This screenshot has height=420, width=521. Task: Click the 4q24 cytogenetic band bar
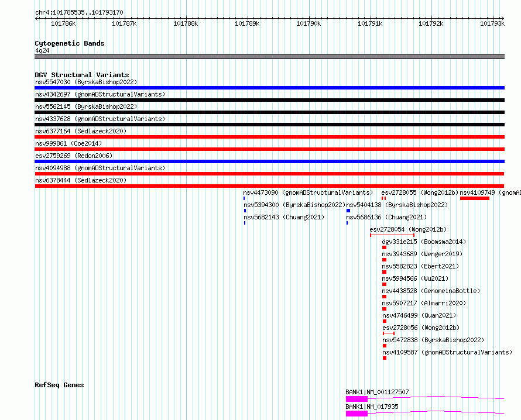269,57
